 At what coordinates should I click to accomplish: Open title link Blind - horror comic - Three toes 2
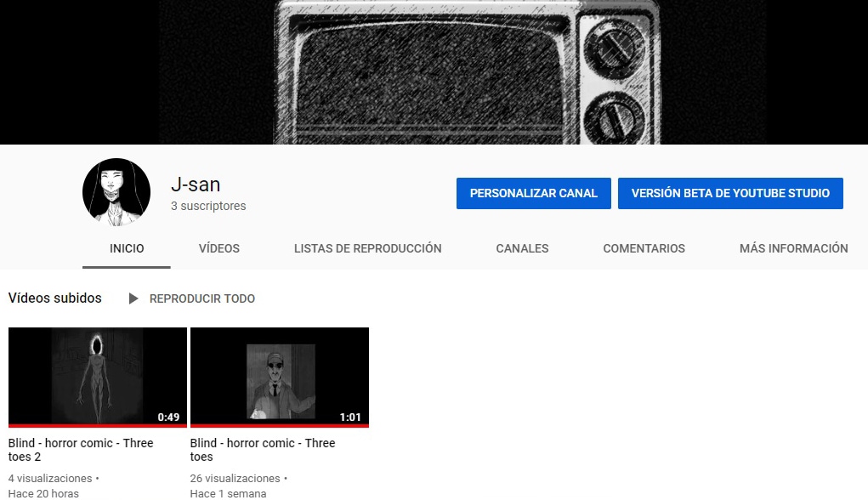click(x=81, y=450)
